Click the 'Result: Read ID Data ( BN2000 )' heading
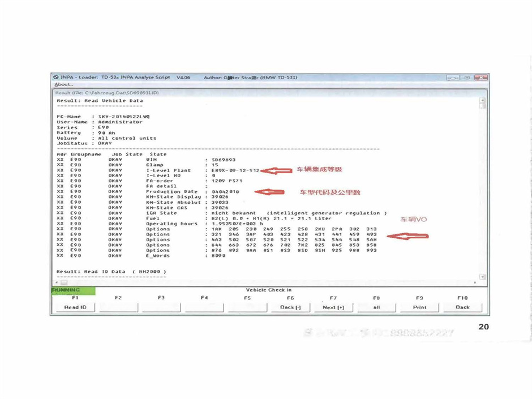This screenshot has width=532, height=399. point(111,272)
